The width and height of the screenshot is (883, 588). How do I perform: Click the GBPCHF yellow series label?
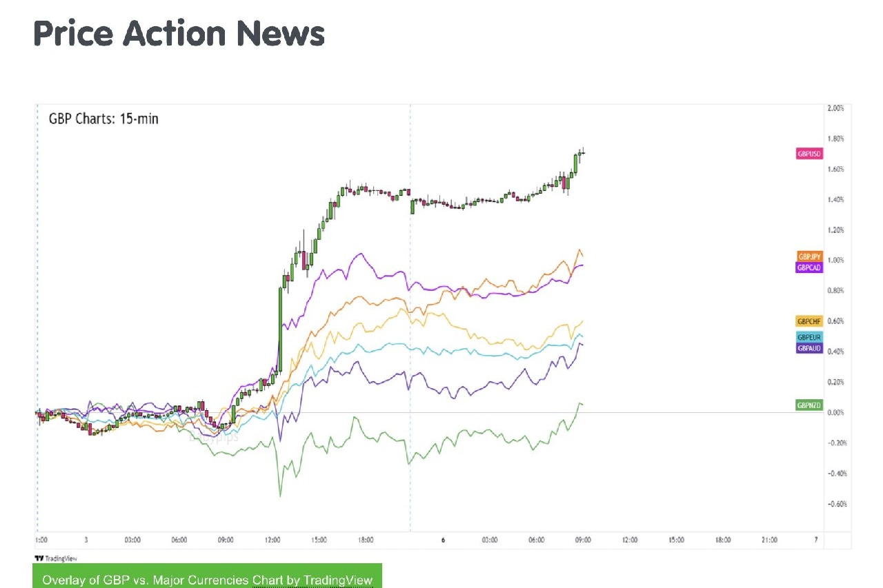point(809,321)
